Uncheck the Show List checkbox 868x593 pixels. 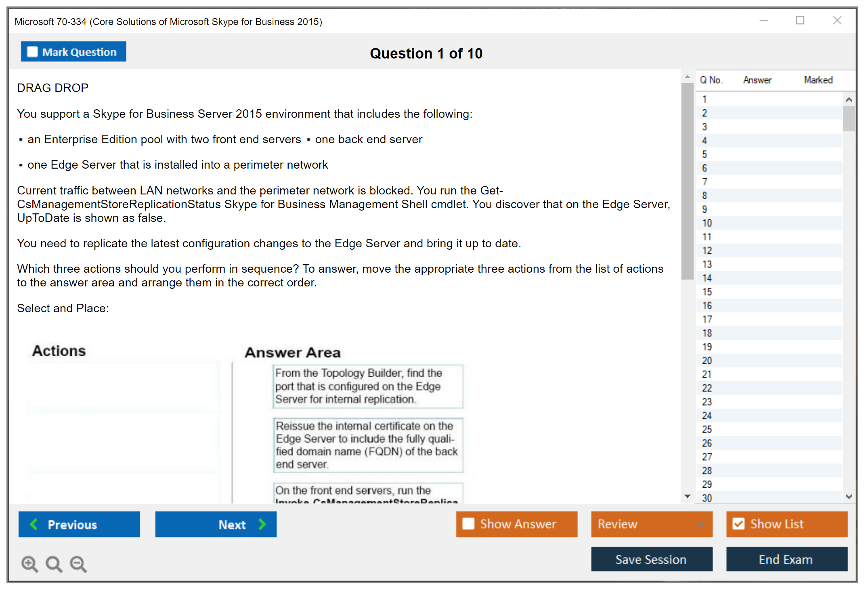738,524
